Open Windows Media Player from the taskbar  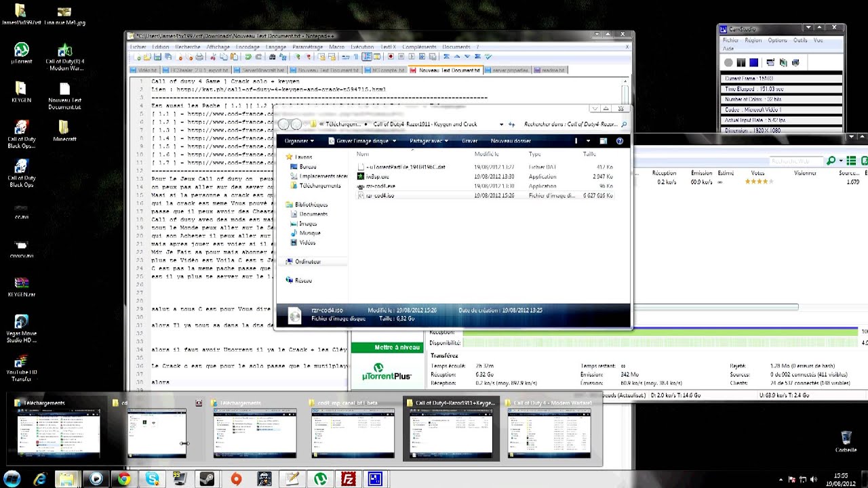click(x=96, y=479)
